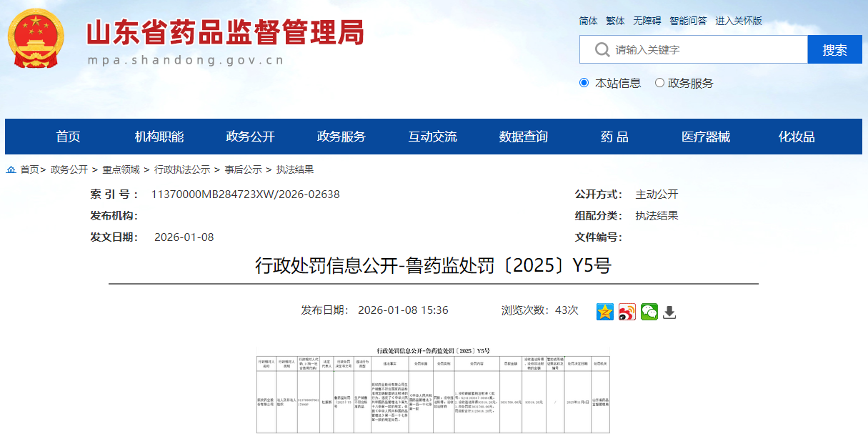The height and width of the screenshot is (444, 868).
Task: Open the 政务公开 navigation menu
Action: (x=250, y=137)
